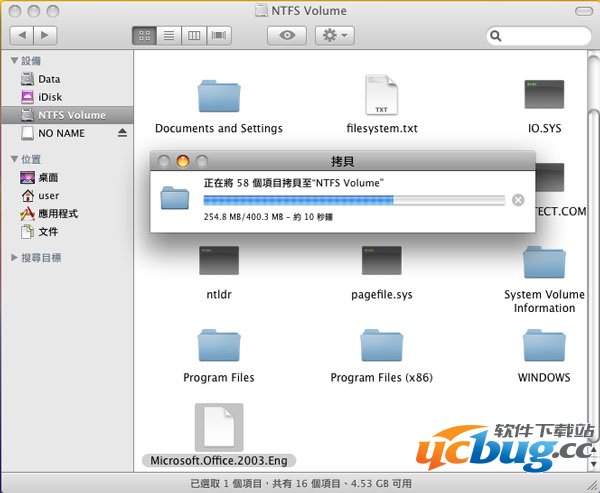This screenshot has width=600, height=493.
Task: Select the filesystem.txt file icon
Action: (381, 97)
